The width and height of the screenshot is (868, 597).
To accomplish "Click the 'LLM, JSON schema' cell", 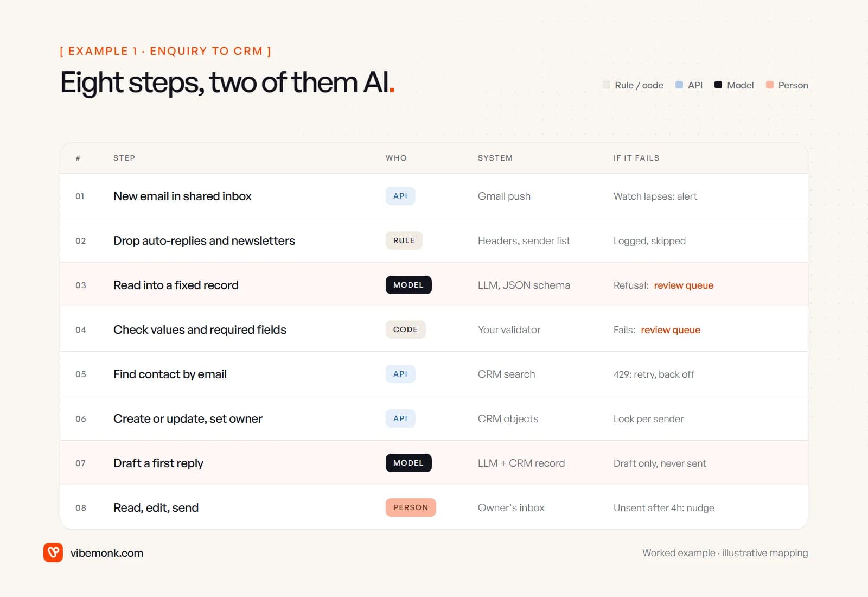I will click(x=524, y=285).
